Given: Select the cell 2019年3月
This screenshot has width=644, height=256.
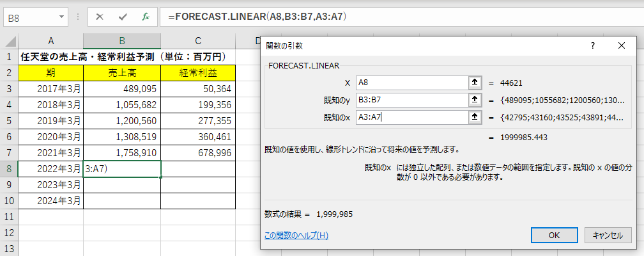Looking at the screenshot, I should pos(51,121).
